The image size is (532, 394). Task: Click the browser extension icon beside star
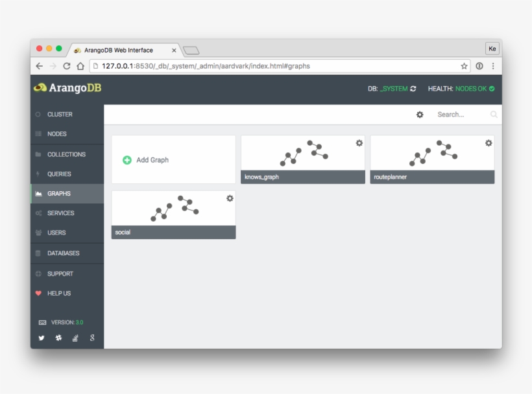click(479, 66)
